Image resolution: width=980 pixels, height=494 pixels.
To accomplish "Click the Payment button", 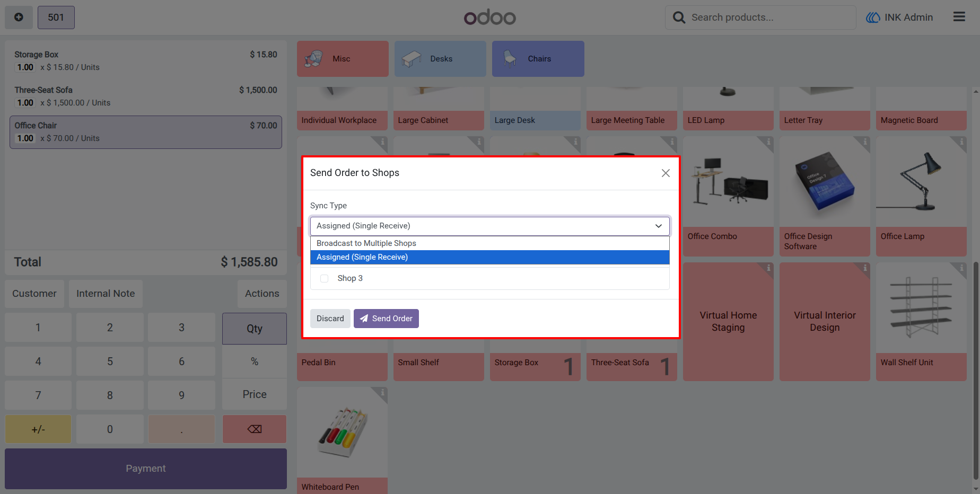I will tap(146, 469).
